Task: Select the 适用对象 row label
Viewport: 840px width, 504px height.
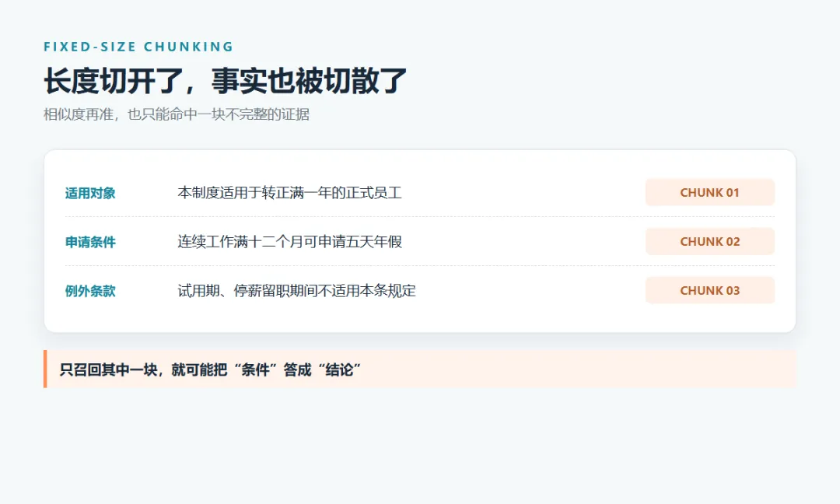Action: [90, 193]
